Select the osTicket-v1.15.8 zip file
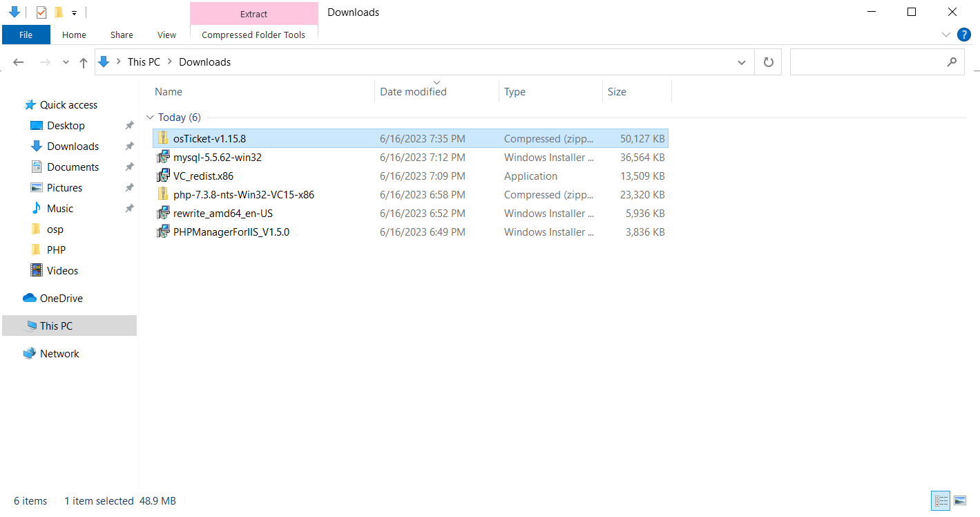Viewport: 980px width, 517px height. pos(410,138)
